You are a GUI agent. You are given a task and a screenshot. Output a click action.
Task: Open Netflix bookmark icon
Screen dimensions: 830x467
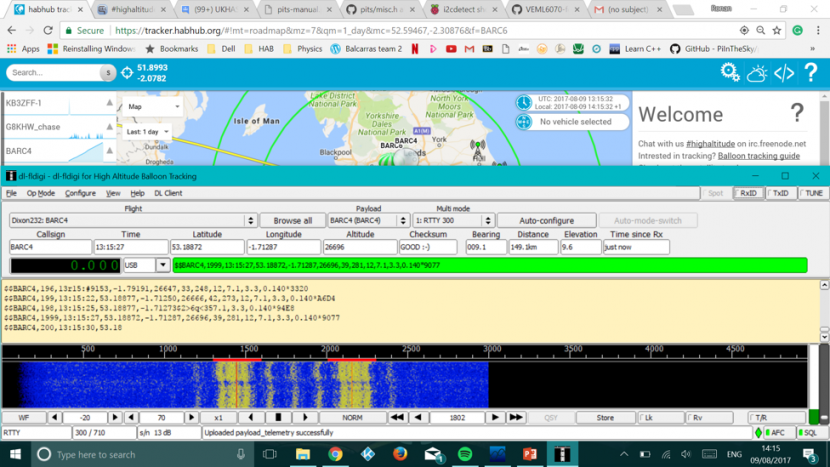point(414,49)
